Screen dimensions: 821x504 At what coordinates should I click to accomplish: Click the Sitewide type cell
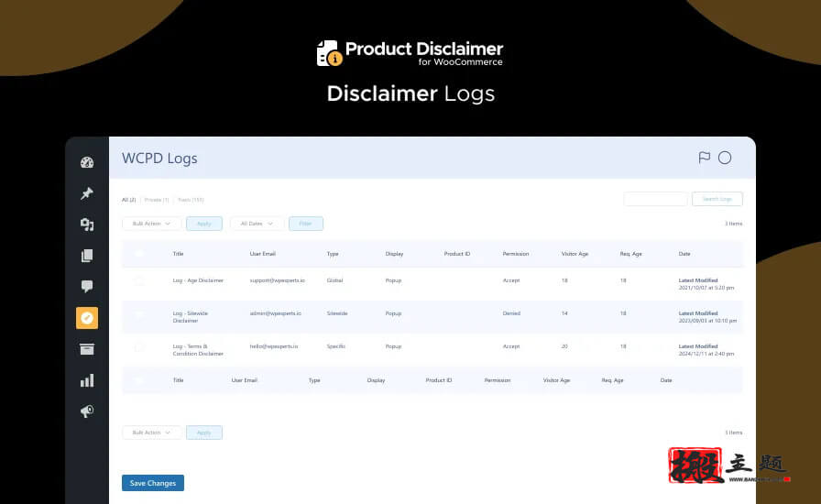[337, 313]
